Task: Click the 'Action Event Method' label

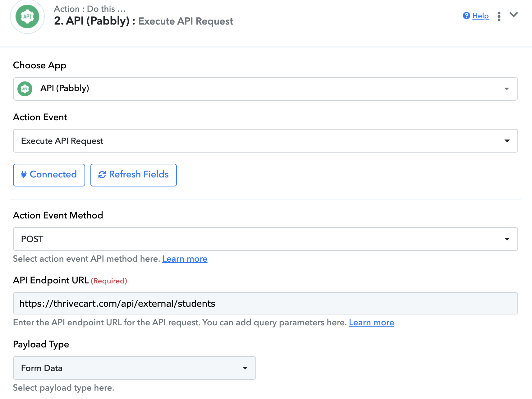Action: pos(58,215)
